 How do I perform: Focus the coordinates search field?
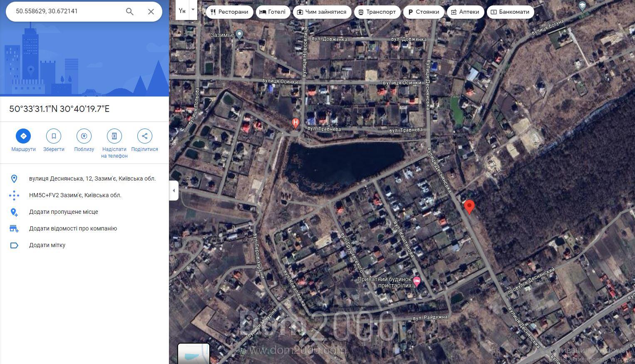[x=67, y=11]
